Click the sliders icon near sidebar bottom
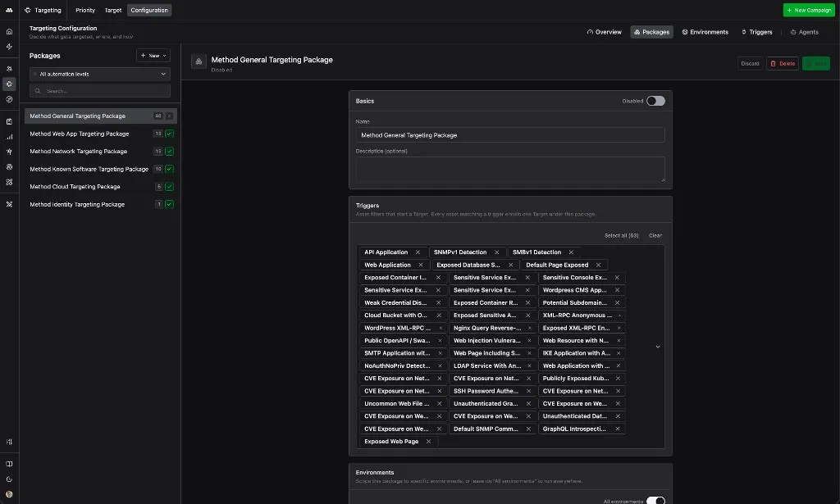Viewport: 840px width, 504px height. coord(9,442)
